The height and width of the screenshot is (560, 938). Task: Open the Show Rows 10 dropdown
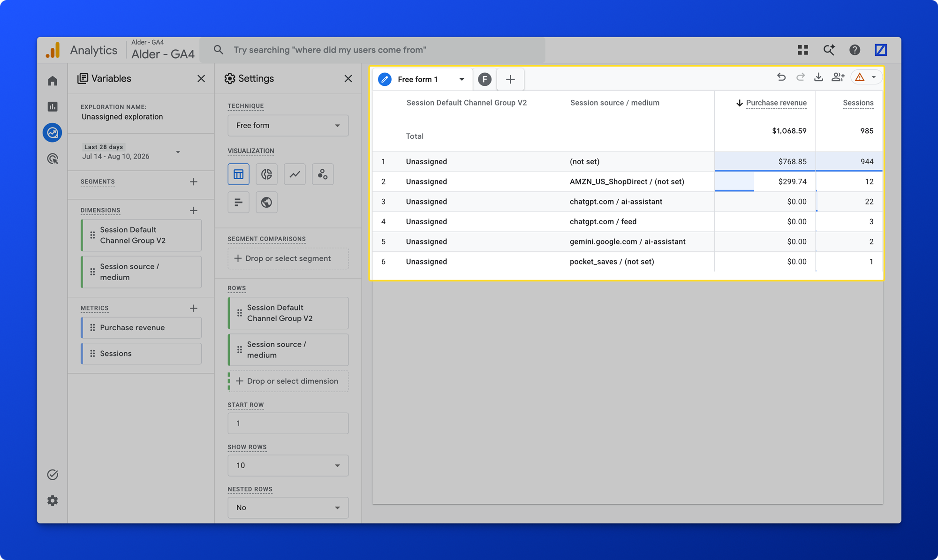pyautogui.click(x=288, y=465)
